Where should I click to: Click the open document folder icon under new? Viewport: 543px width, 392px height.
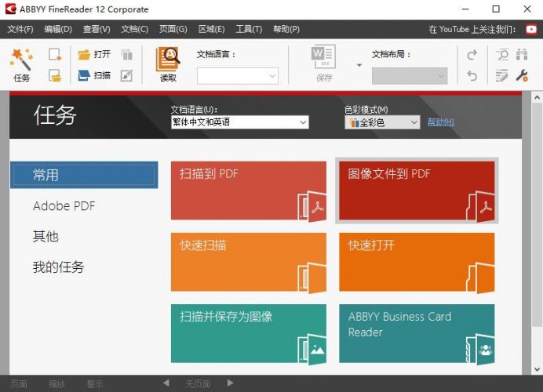tap(55, 75)
